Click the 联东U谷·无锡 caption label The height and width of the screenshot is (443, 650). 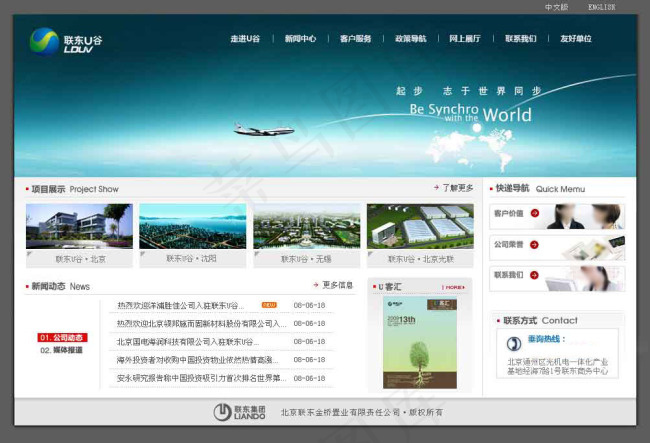[x=306, y=259]
